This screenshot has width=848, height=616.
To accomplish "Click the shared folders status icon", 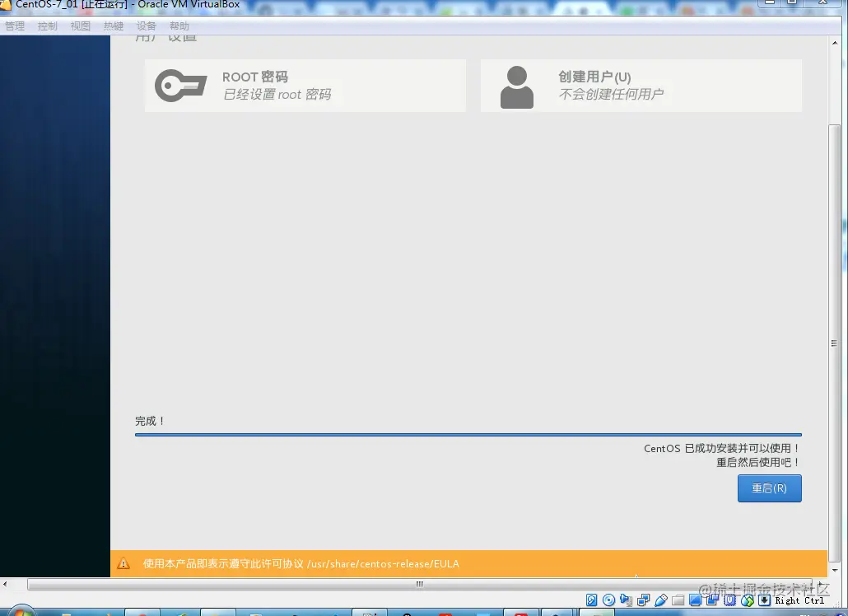I will click(678, 600).
